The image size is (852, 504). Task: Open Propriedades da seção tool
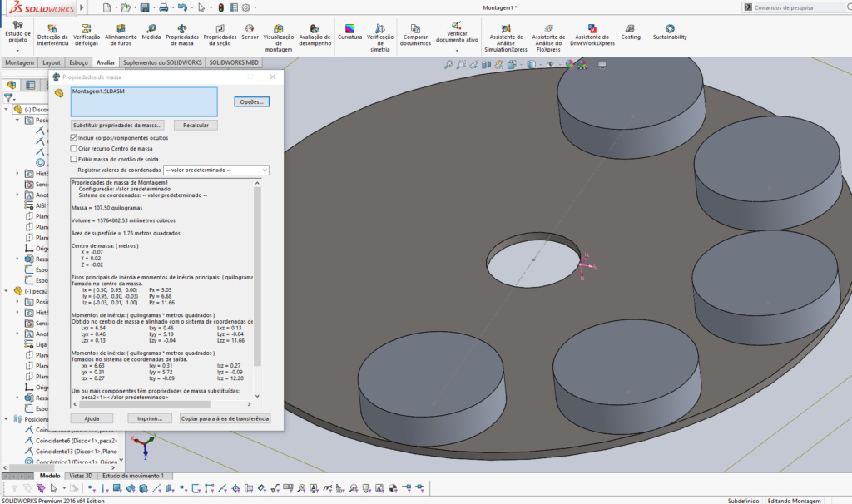(x=220, y=35)
